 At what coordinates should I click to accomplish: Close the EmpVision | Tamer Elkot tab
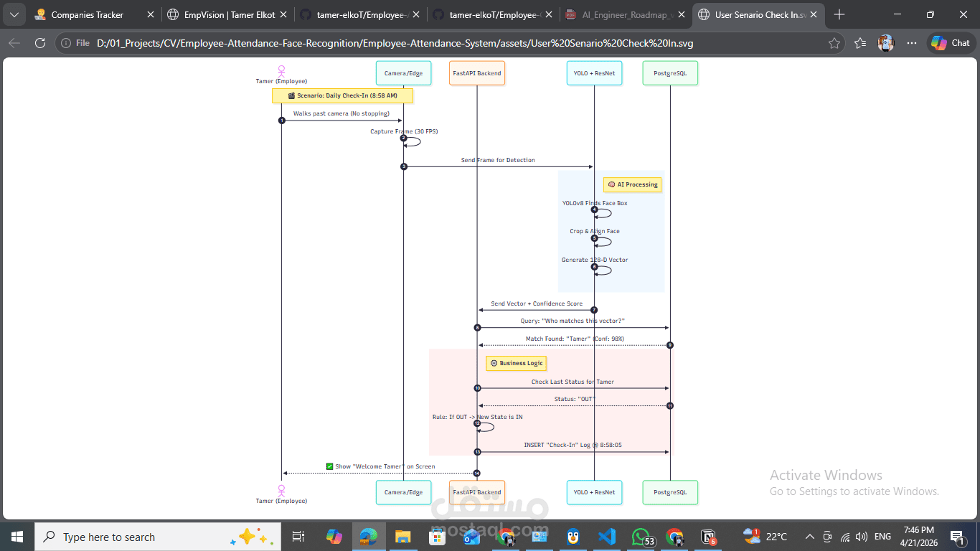283,14
